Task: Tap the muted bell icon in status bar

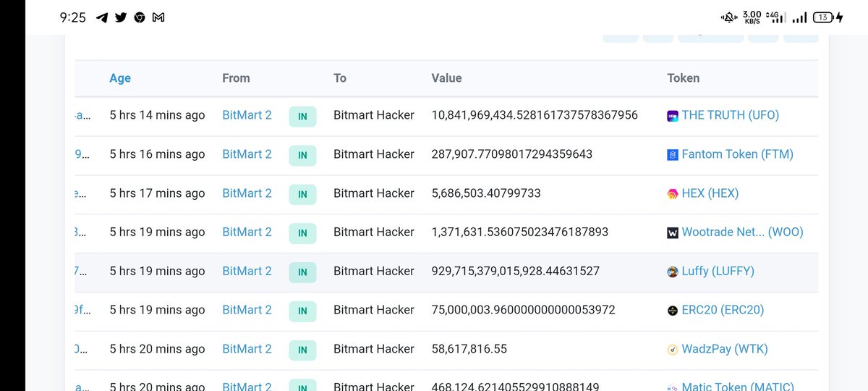Action: (x=728, y=17)
